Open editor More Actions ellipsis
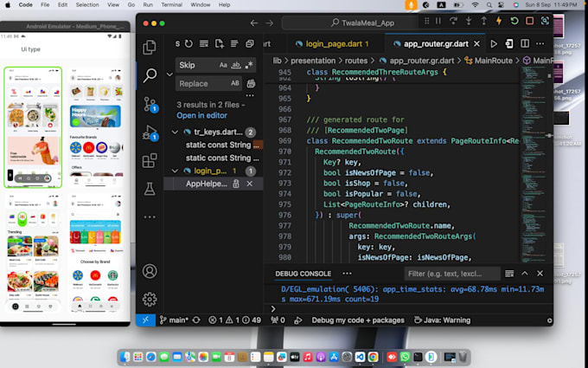This screenshot has width=588, height=368. coord(540,44)
